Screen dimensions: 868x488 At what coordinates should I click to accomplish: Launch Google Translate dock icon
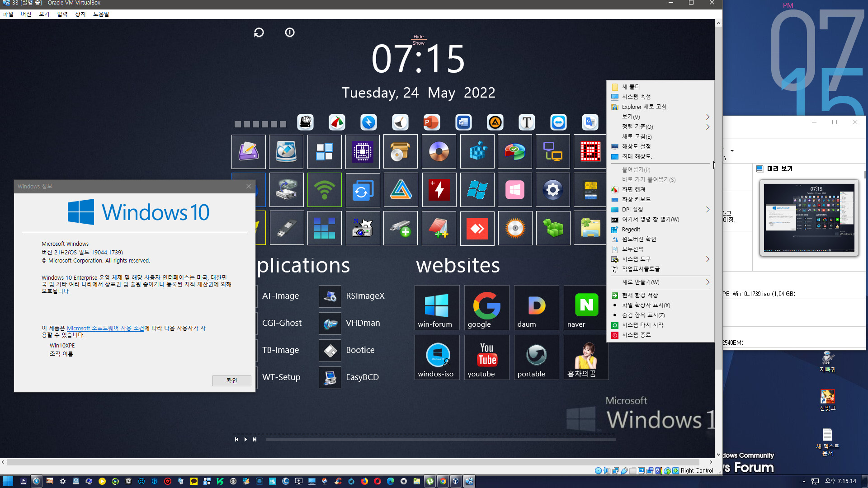(x=590, y=122)
